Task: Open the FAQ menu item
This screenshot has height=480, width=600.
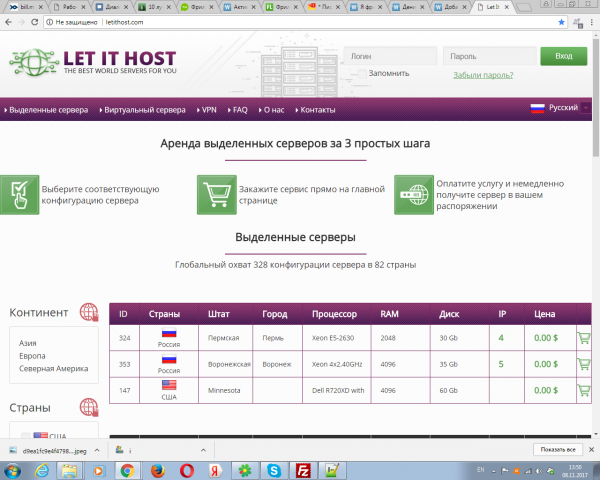Action: click(238, 110)
